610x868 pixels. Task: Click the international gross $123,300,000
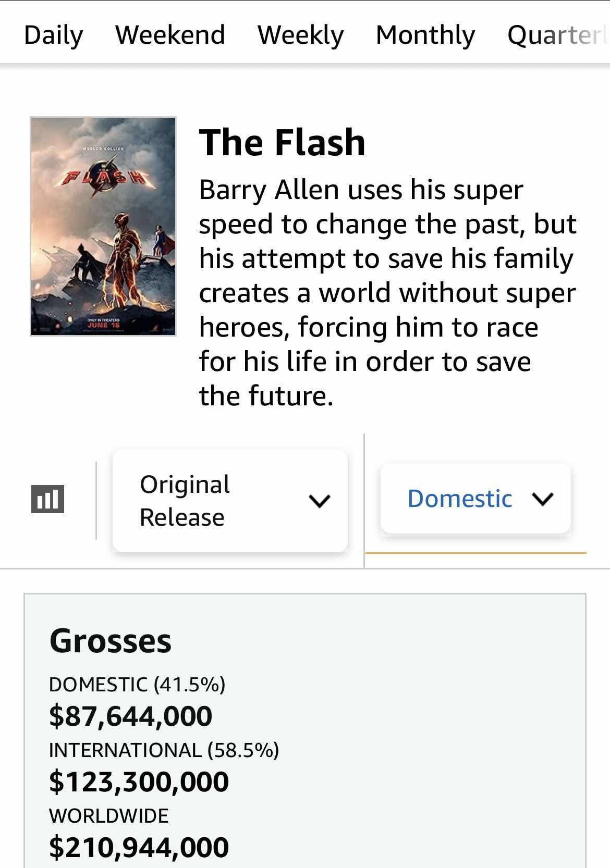point(139,782)
